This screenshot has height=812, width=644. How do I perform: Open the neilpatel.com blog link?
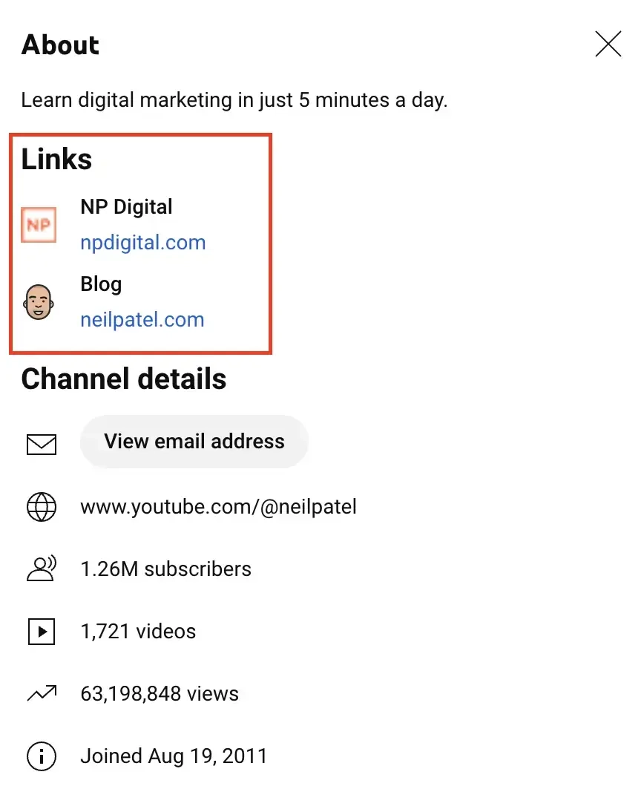(142, 320)
